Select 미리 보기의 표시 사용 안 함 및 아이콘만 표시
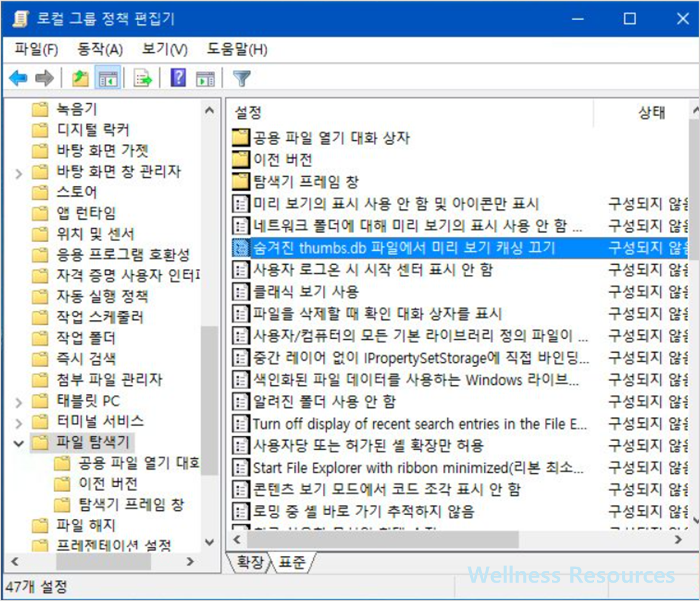This screenshot has height=601, width=700. coord(460,204)
